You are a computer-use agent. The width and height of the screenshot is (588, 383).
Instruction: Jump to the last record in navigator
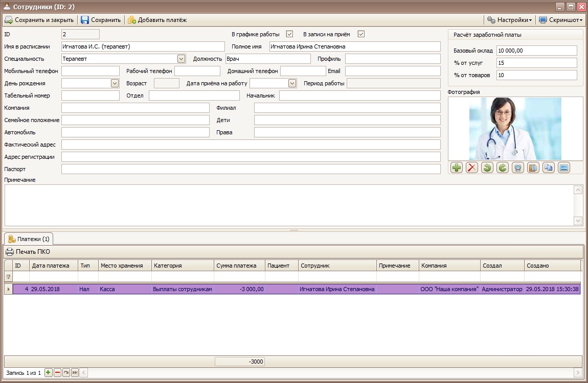pyautogui.click(x=75, y=372)
